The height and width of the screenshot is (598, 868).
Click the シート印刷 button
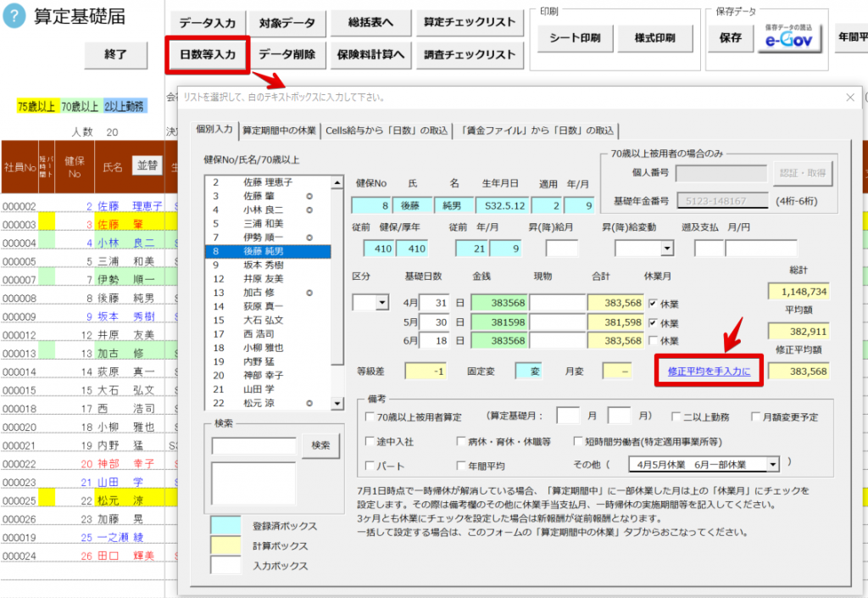tap(576, 38)
